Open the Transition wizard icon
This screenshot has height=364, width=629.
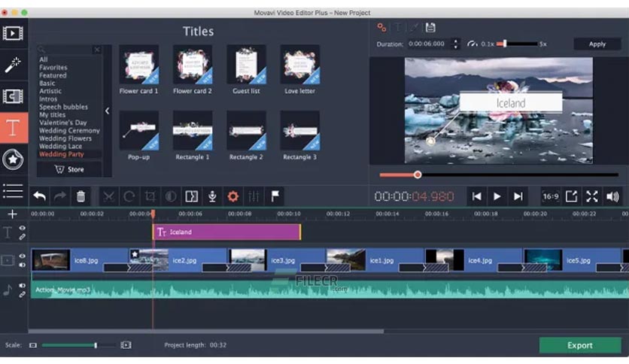click(191, 196)
